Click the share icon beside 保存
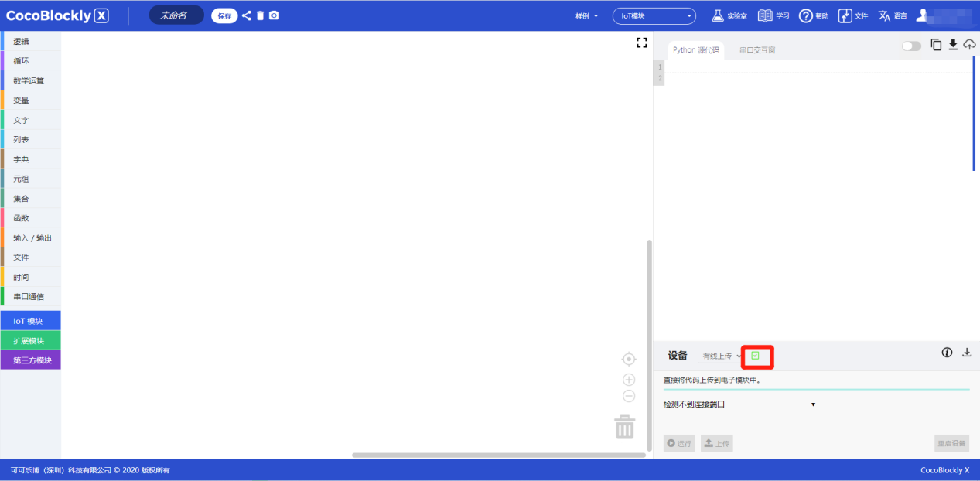The height and width of the screenshot is (481, 980). (x=247, y=15)
